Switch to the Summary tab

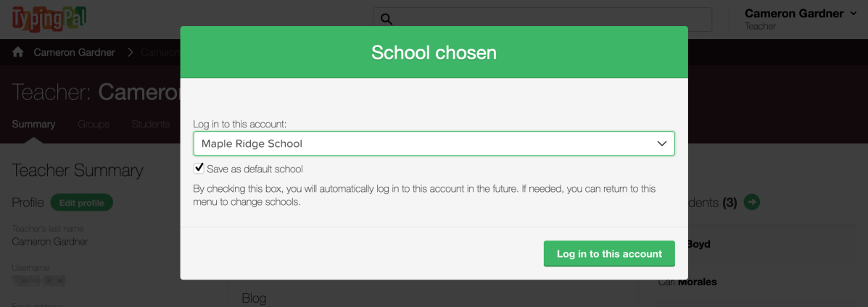click(x=33, y=124)
